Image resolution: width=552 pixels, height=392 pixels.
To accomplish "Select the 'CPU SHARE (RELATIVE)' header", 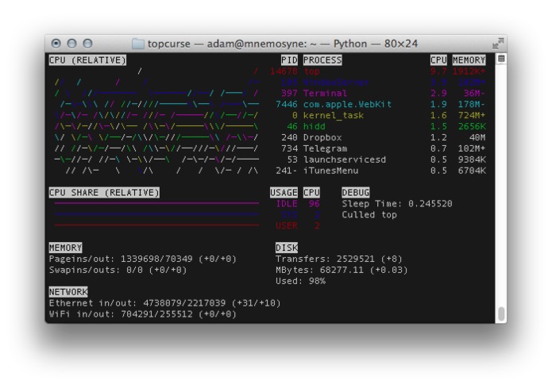I will (x=104, y=193).
